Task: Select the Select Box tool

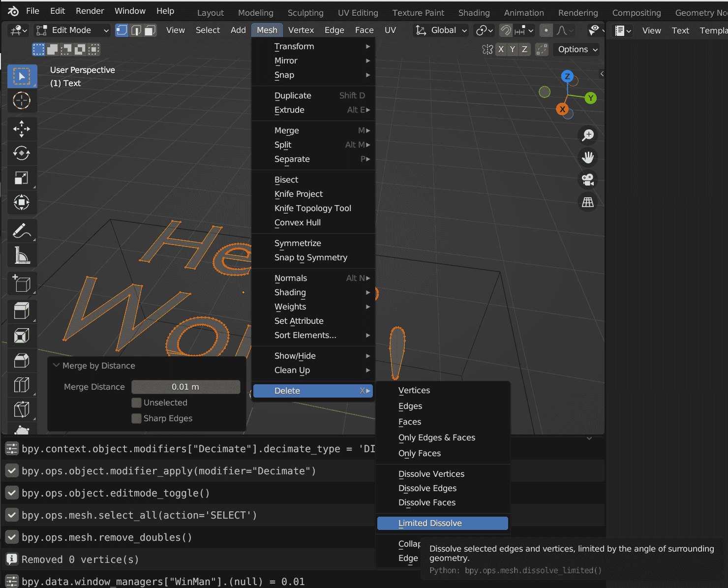Action: click(22, 77)
